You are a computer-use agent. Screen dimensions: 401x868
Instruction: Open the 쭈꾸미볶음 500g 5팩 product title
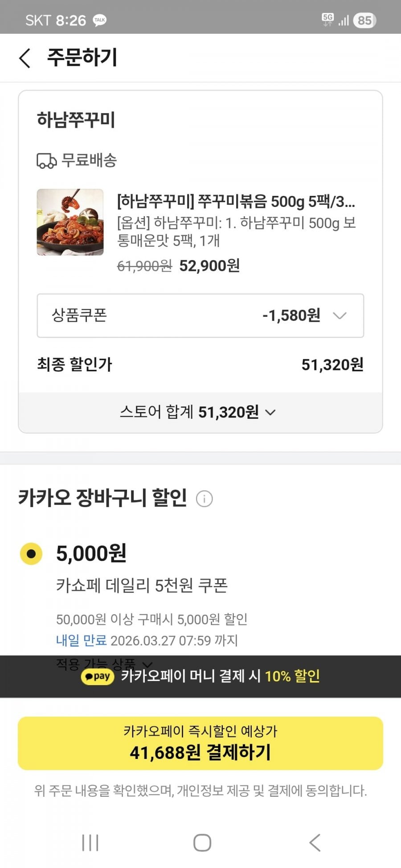(x=236, y=202)
